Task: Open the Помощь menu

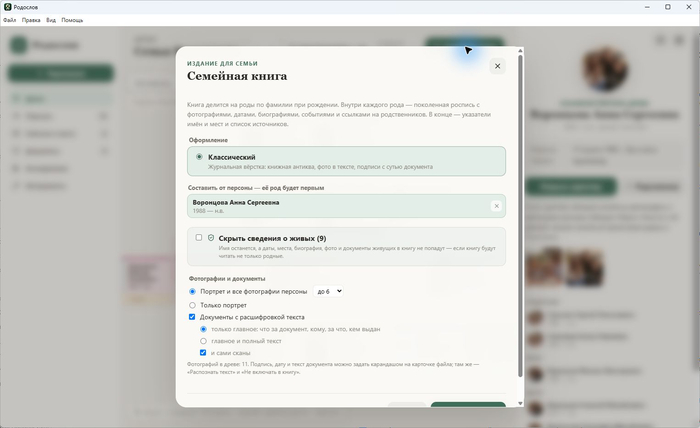Action: pos(72,20)
